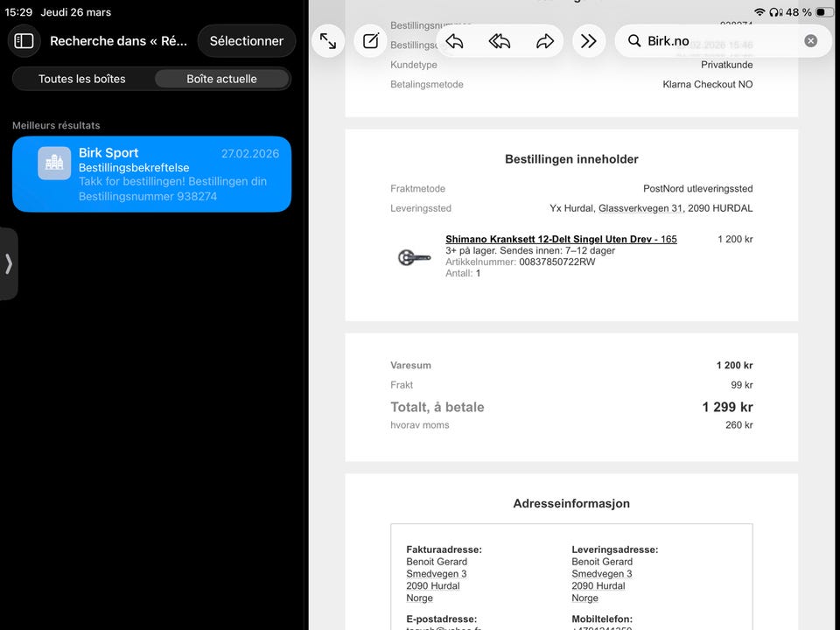Tap the Sélectionner button
Image resolution: width=840 pixels, height=630 pixels.
(x=247, y=41)
